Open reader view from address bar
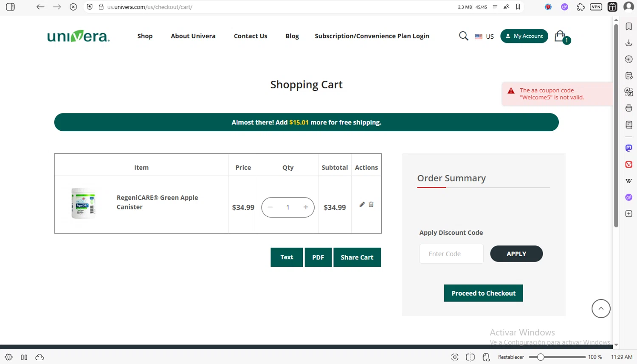 coord(495,7)
